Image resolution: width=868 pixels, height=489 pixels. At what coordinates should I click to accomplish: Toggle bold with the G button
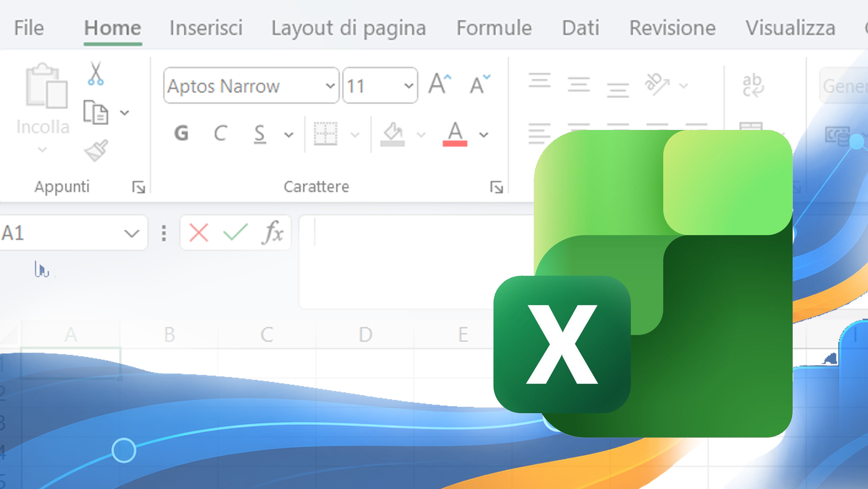click(181, 134)
